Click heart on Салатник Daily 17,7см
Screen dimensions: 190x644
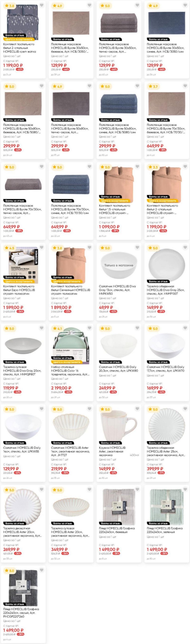pyautogui.click(x=185, y=328)
